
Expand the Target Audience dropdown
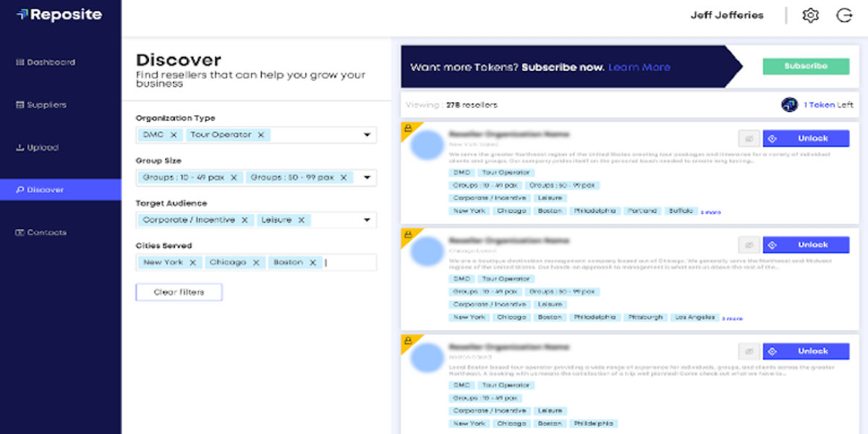click(x=367, y=219)
